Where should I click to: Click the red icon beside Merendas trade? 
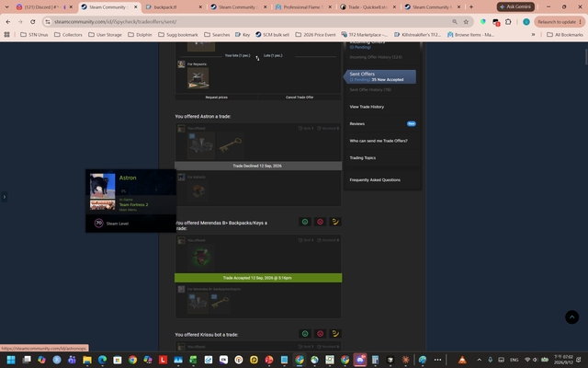(x=320, y=222)
